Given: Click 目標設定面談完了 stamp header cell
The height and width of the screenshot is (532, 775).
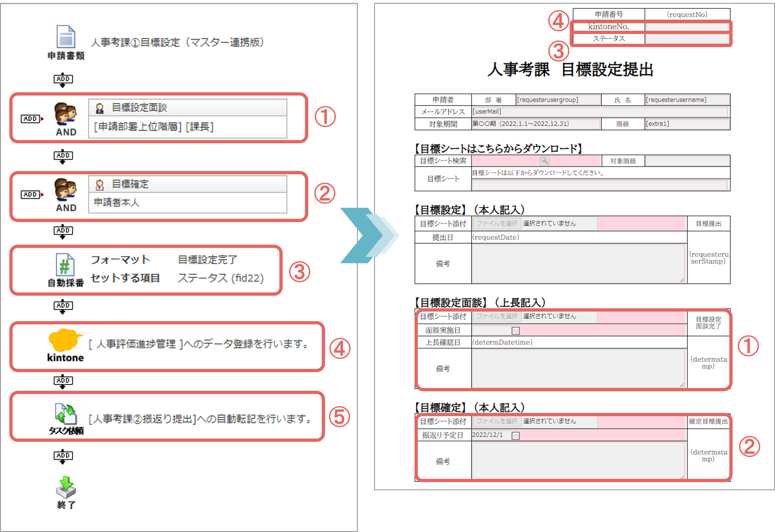Looking at the screenshot, I should [x=709, y=323].
